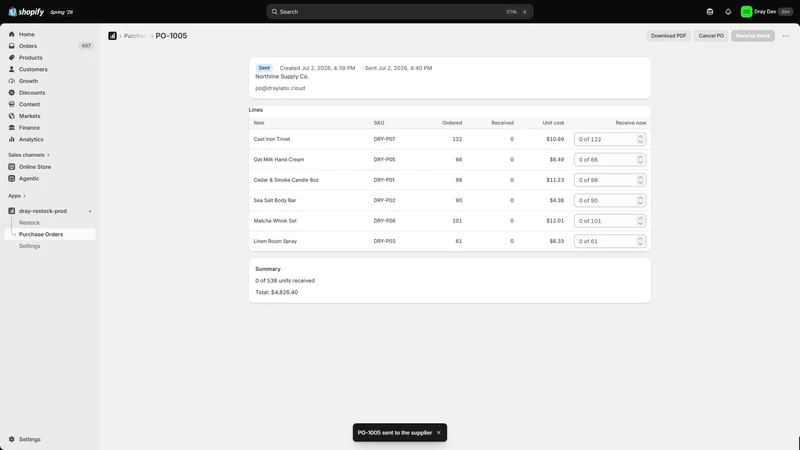Click the Content icon in sidebar

(12, 105)
